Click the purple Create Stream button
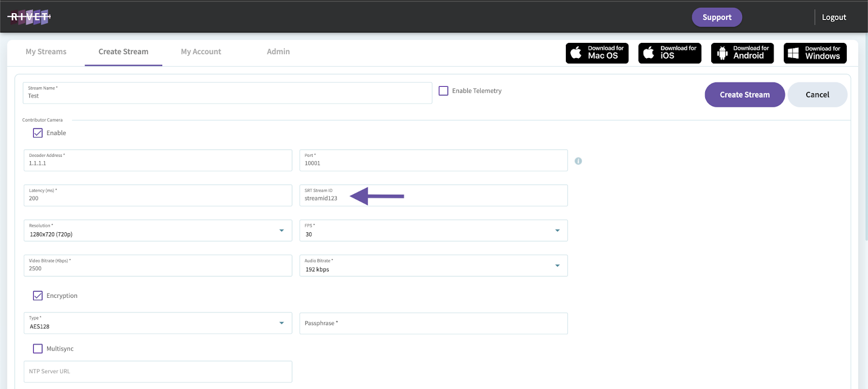Viewport: 868px width, 389px height. pyautogui.click(x=744, y=94)
